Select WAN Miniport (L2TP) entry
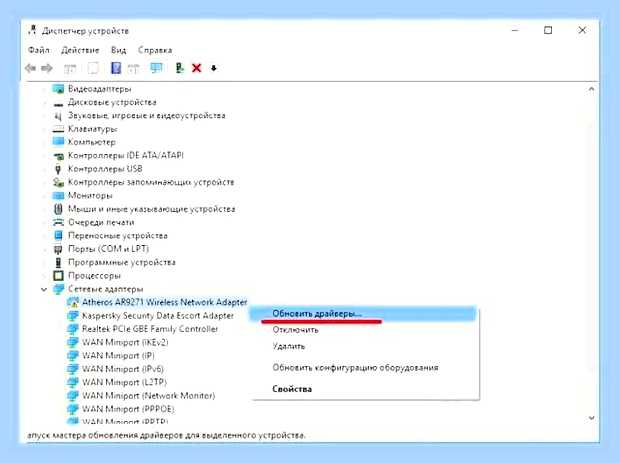Image resolution: width=620 pixels, height=463 pixels. pos(124,382)
